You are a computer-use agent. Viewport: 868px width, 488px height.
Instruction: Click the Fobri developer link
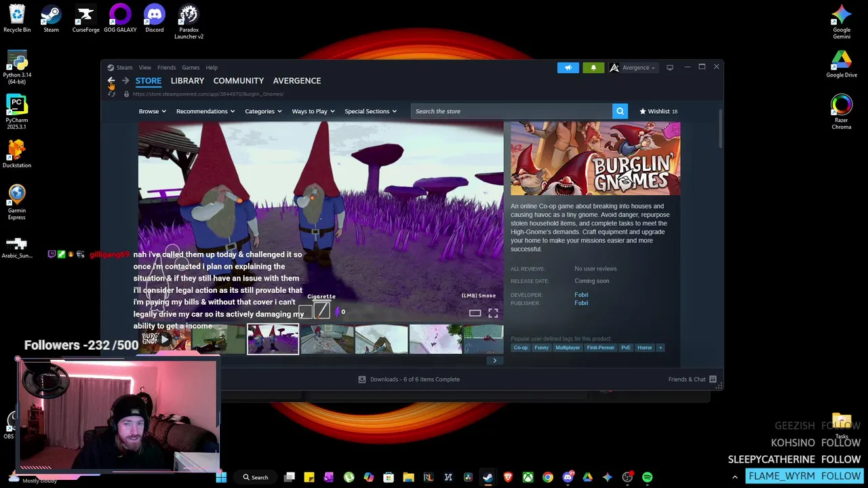click(581, 295)
